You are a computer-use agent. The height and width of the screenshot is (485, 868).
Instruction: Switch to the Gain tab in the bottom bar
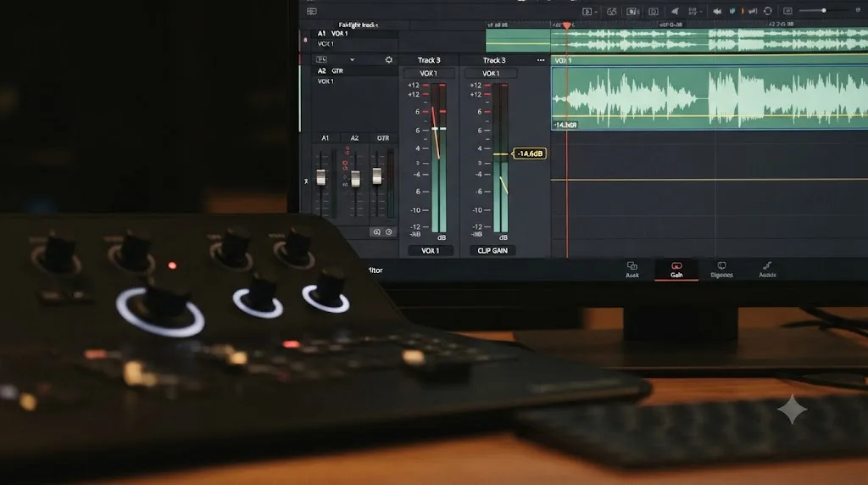click(x=676, y=270)
